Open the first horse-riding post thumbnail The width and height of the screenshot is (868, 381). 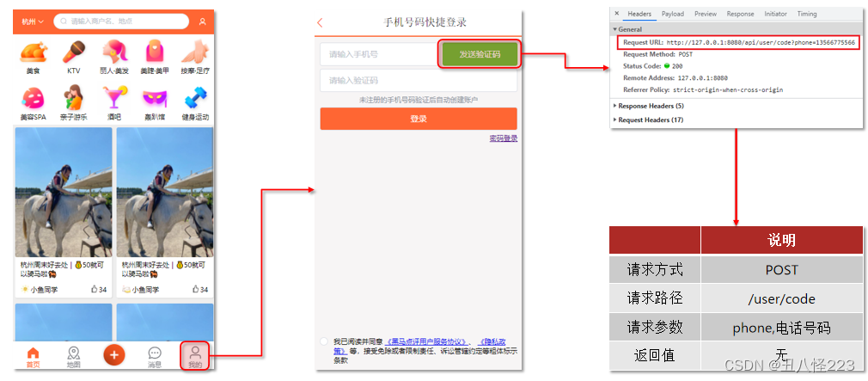(63, 192)
